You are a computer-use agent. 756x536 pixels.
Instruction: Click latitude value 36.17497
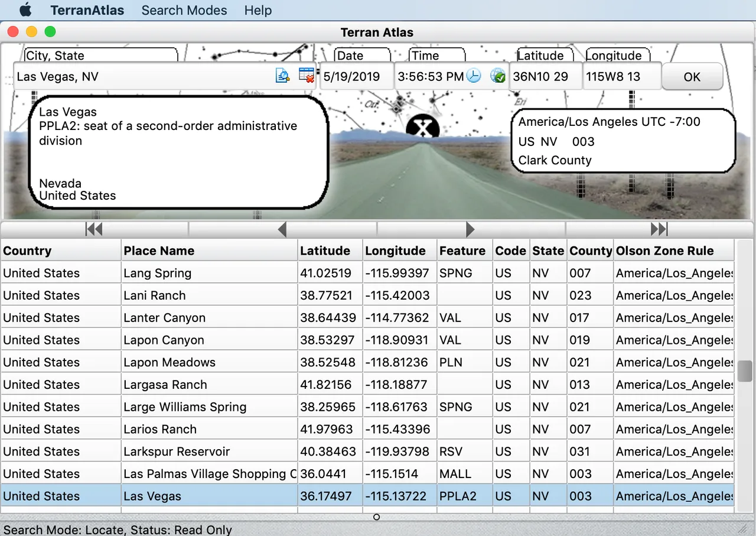(x=325, y=496)
